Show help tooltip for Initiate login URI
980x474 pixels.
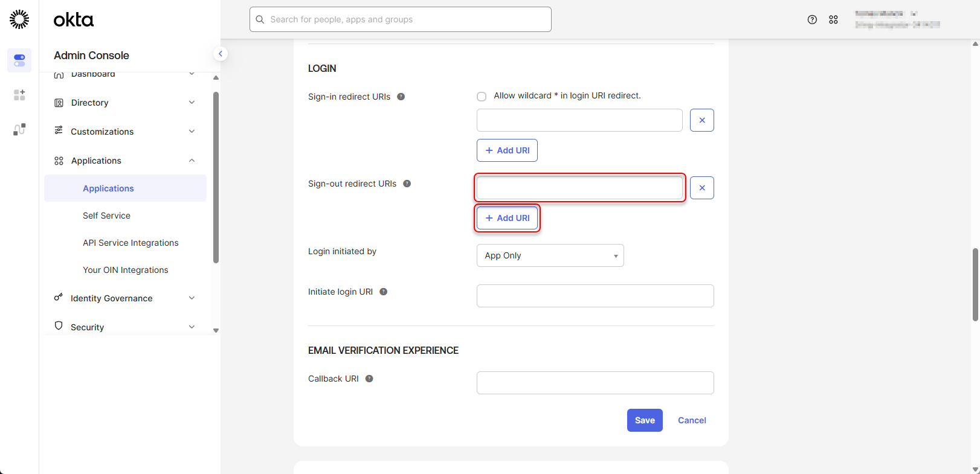[383, 292]
